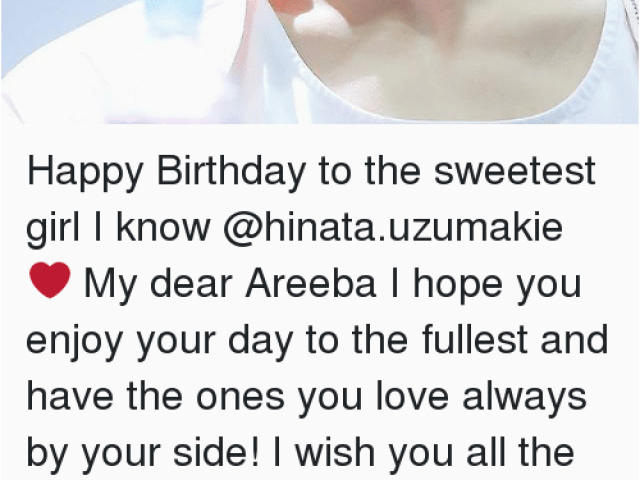Click the name "Areeba" in the caption

coord(311,283)
